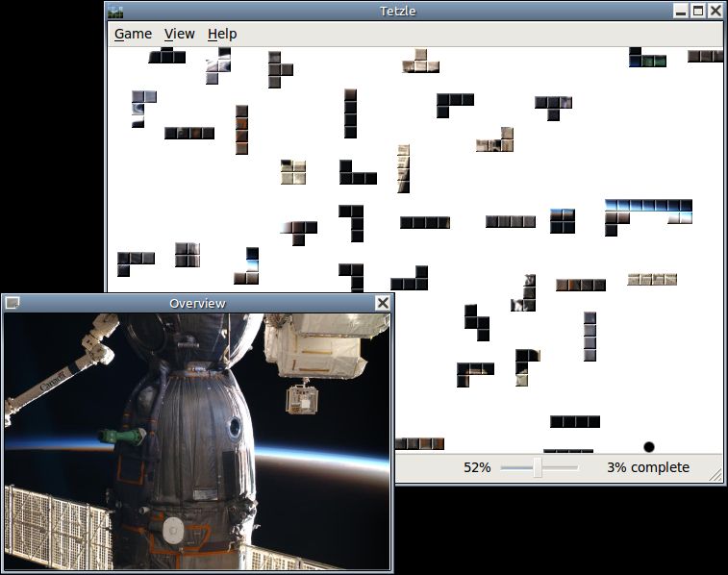Click the window resize grip in status bar
The width and height of the screenshot is (728, 575).
[x=716, y=475]
